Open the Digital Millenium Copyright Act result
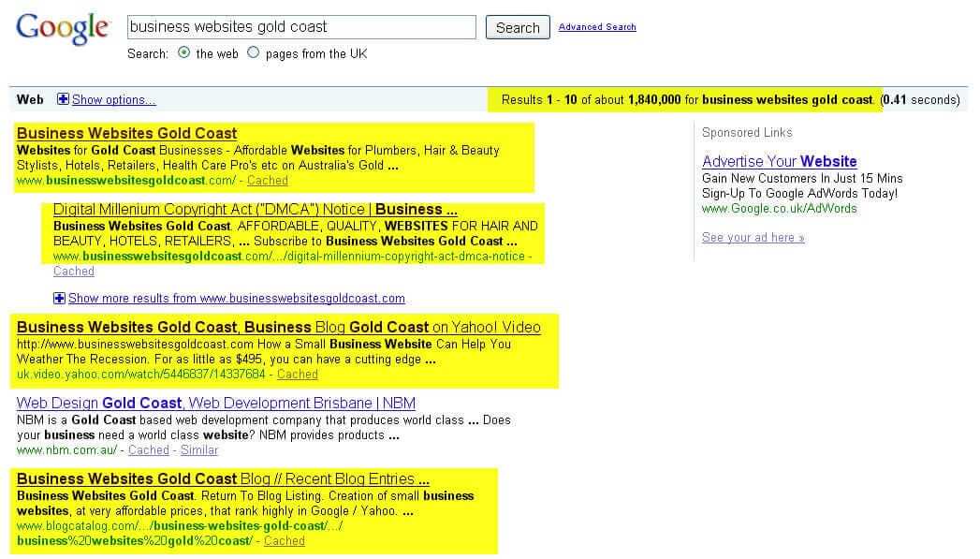 point(255,210)
